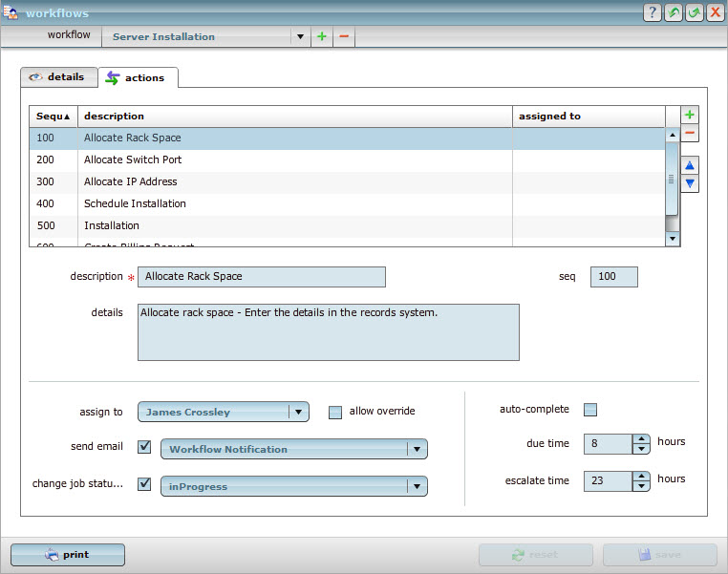Move selected action up with blue arrow
The height and width of the screenshot is (574, 728).
pos(690,165)
